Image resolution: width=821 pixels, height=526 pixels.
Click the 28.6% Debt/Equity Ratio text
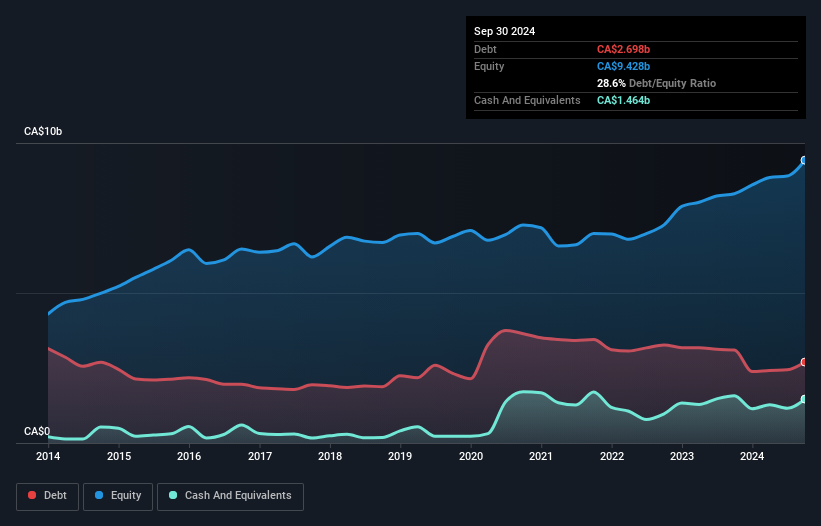click(x=656, y=83)
